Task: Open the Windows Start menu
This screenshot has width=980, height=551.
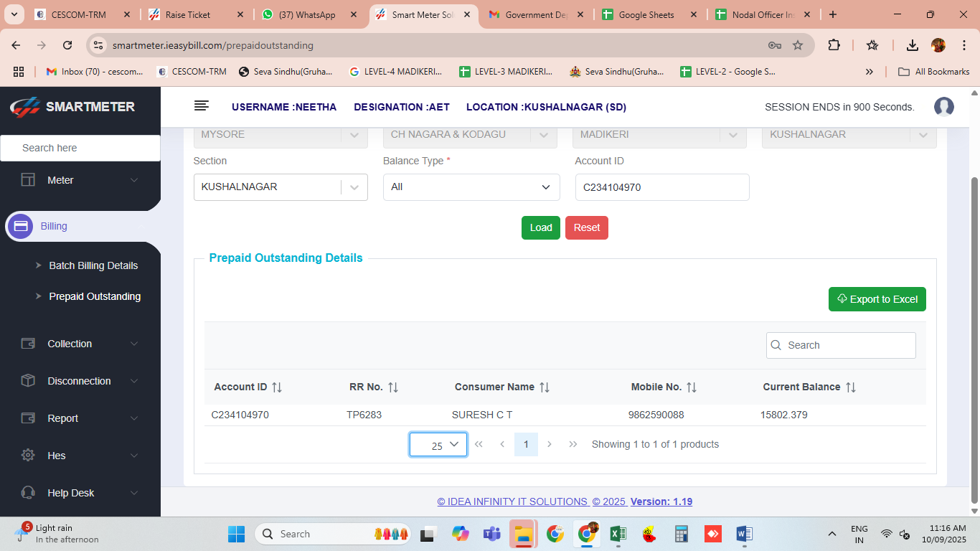Action: coord(236,534)
